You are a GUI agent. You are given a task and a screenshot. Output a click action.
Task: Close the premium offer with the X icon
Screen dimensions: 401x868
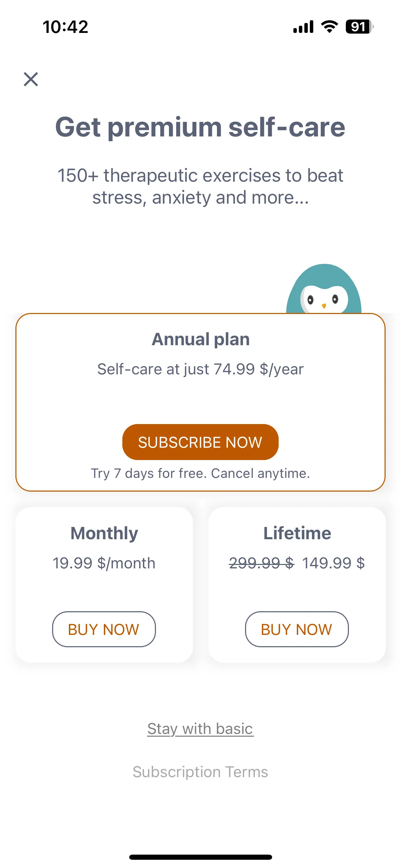tap(31, 79)
